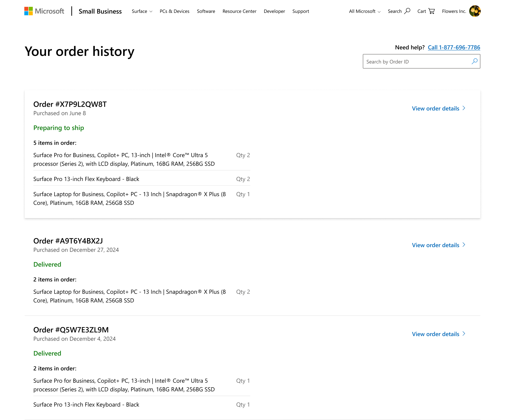
Task: View order details for #X7P9L2QW8T
Action: tap(436, 108)
